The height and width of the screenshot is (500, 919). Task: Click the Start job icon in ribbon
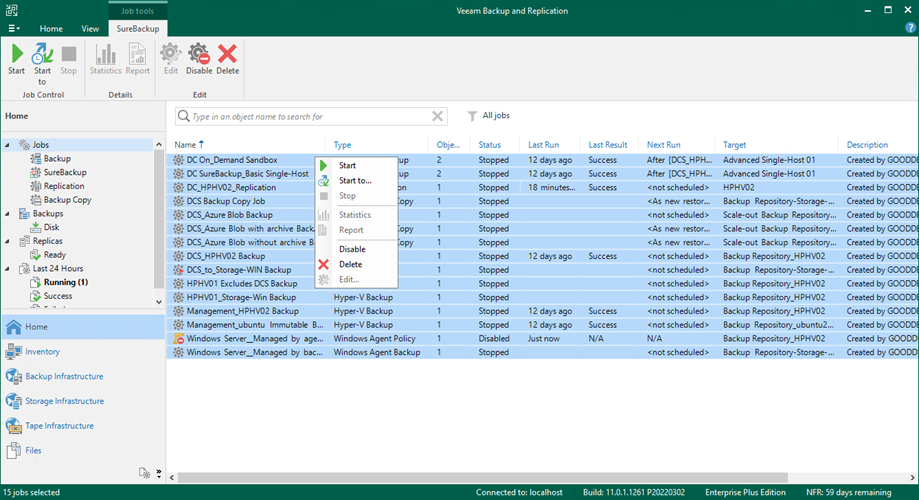[16, 54]
